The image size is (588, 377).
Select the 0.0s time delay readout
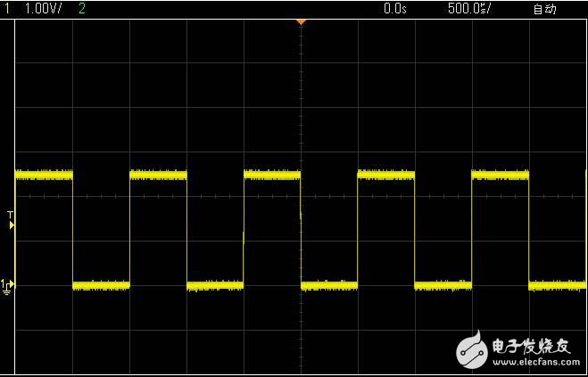393,8
